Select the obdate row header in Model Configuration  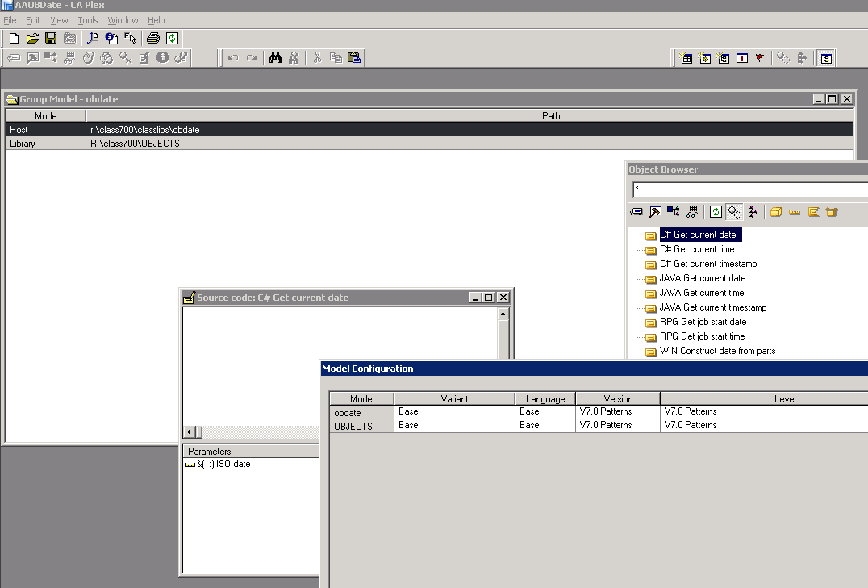pos(362,412)
